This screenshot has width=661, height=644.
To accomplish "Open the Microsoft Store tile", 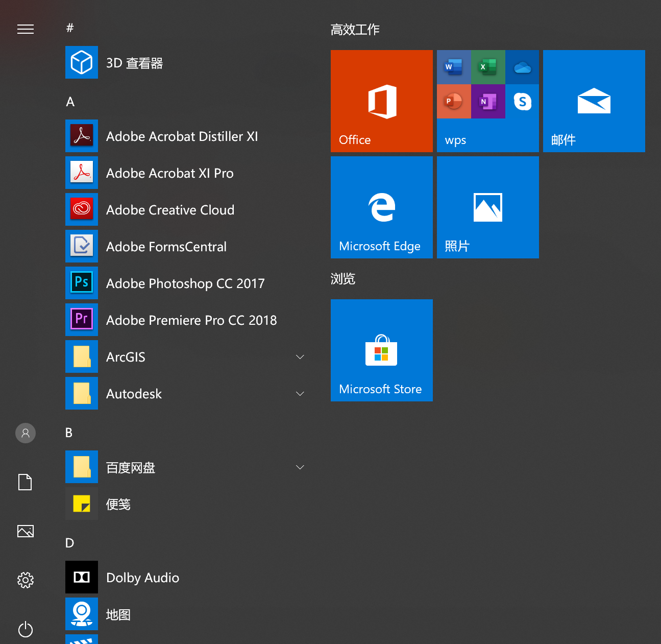I will (x=382, y=350).
